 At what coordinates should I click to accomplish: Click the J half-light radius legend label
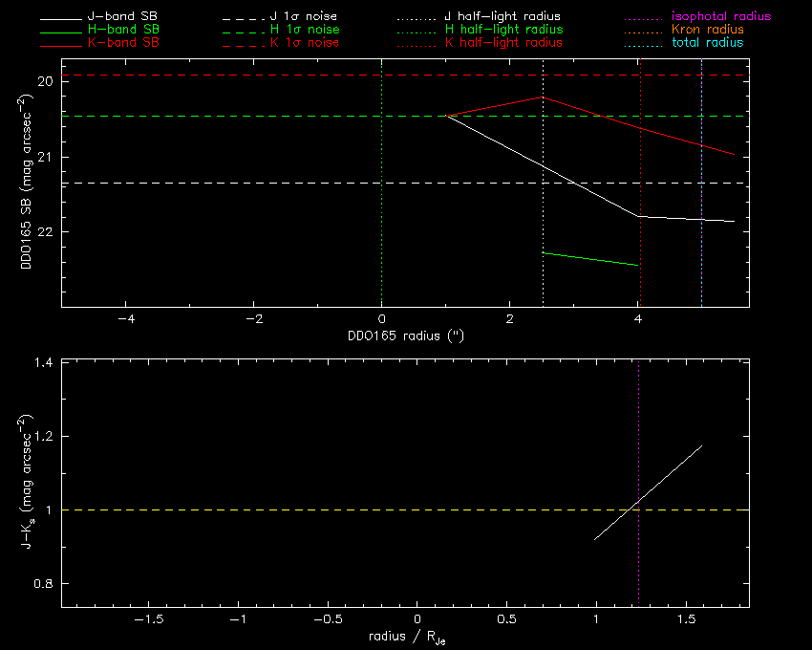(502, 17)
